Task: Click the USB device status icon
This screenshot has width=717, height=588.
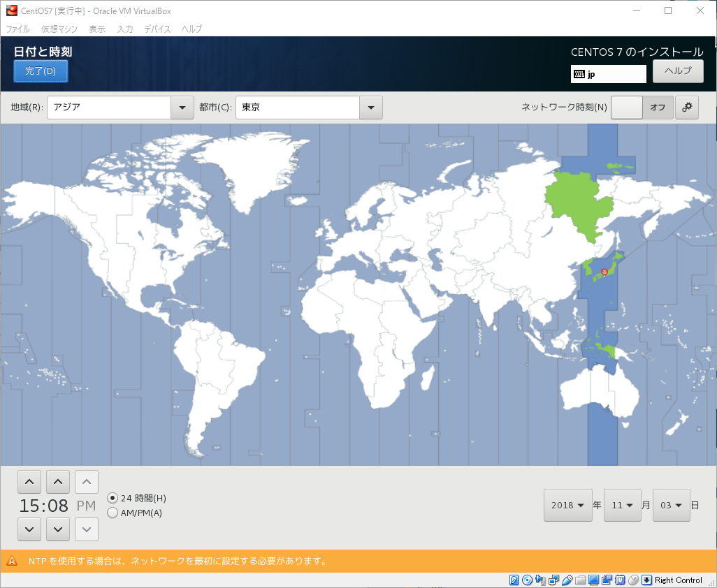Action: [567, 580]
